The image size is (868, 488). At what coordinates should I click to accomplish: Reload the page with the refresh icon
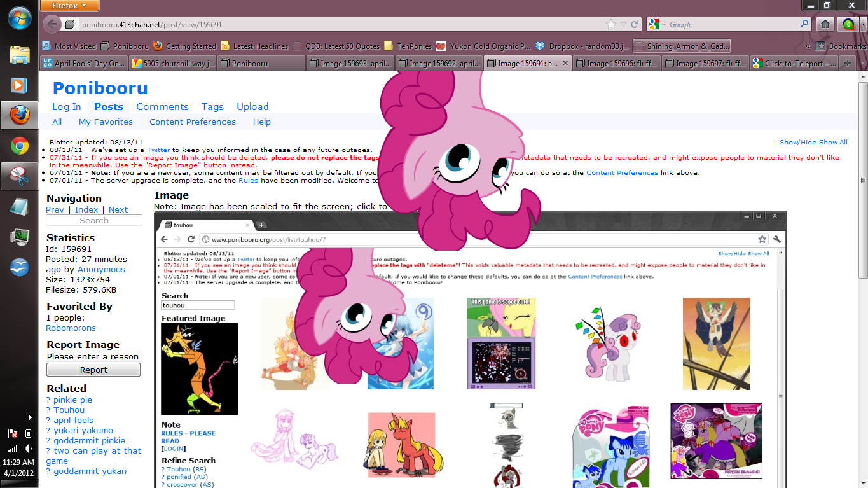[x=634, y=24]
